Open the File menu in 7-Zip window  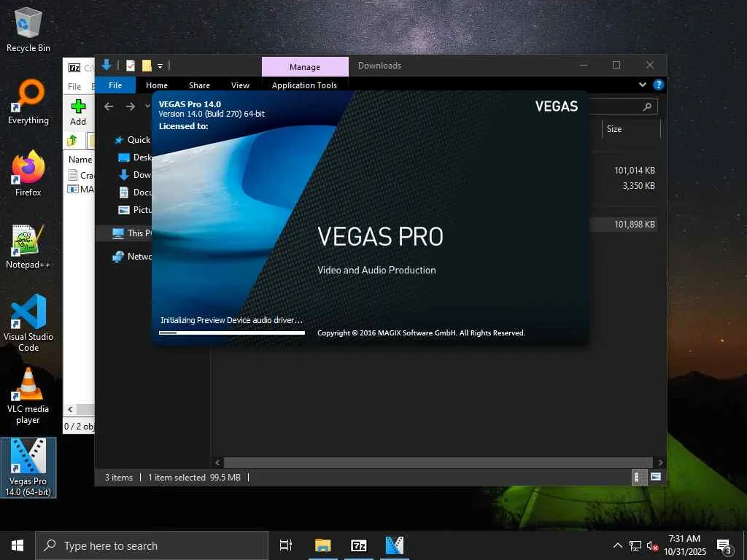click(x=74, y=86)
